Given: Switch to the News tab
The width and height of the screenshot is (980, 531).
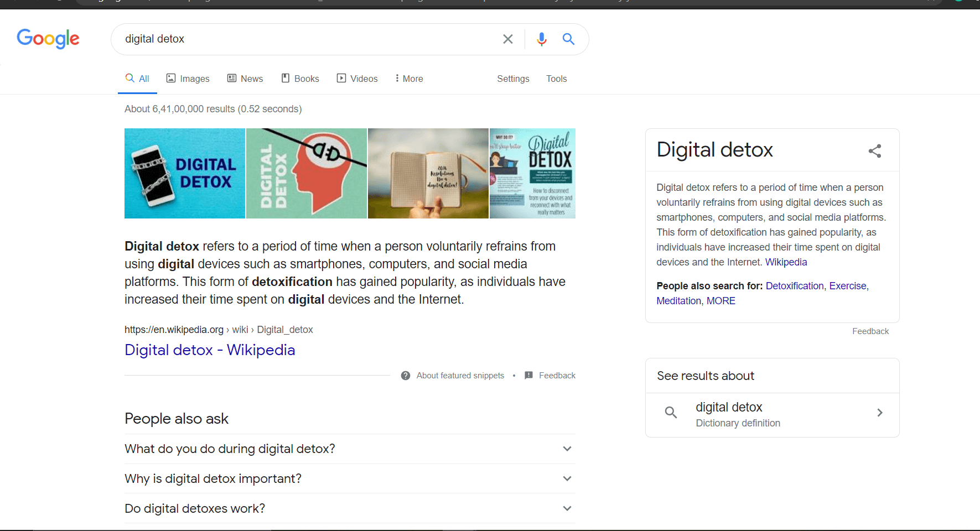Looking at the screenshot, I should 245,79.
